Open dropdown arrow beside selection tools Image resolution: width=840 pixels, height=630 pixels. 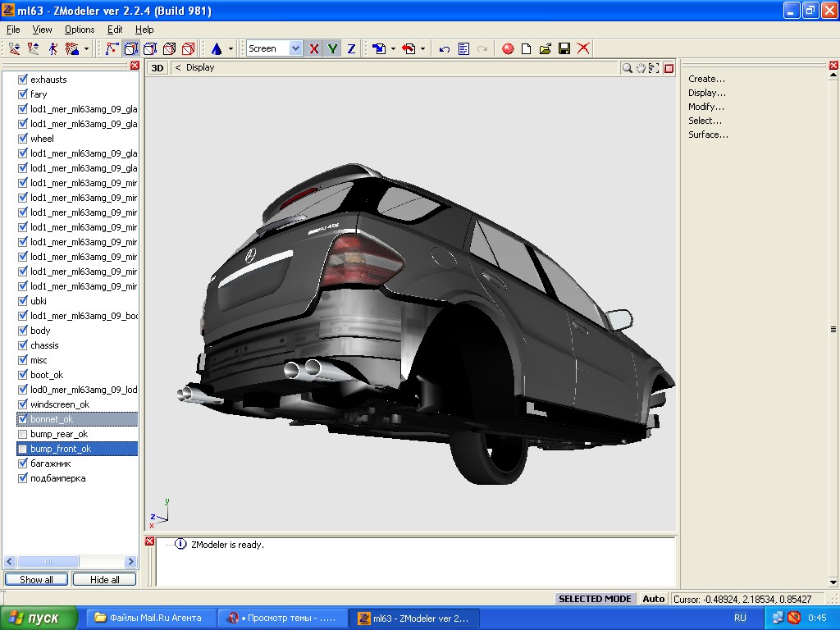pyautogui.click(x=86, y=48)
